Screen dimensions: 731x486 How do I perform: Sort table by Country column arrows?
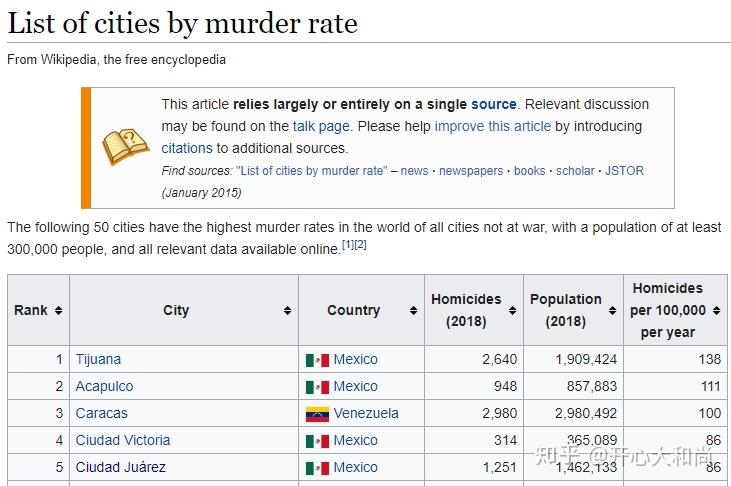click(413, 311)
